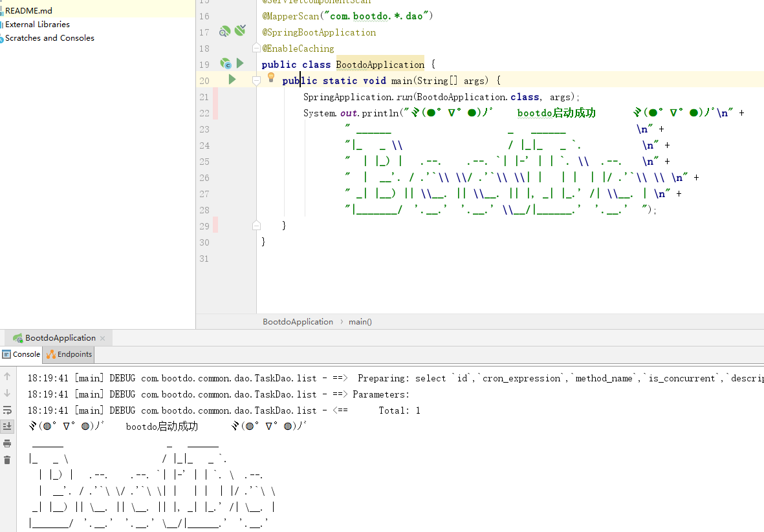The height and width of the screenshot is (532, 764).
Task: Click print console icon
Action: [x=7, y=443]
